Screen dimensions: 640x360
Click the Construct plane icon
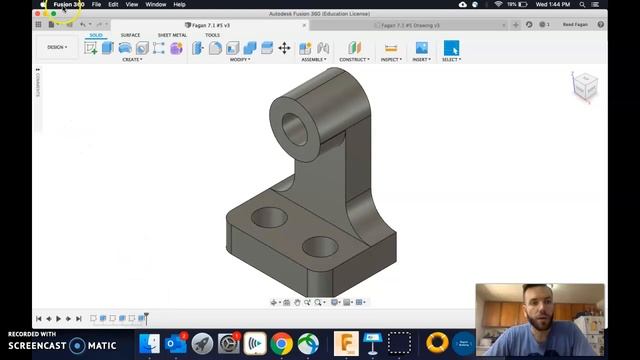pyautogui.click(x=355, y=48)
